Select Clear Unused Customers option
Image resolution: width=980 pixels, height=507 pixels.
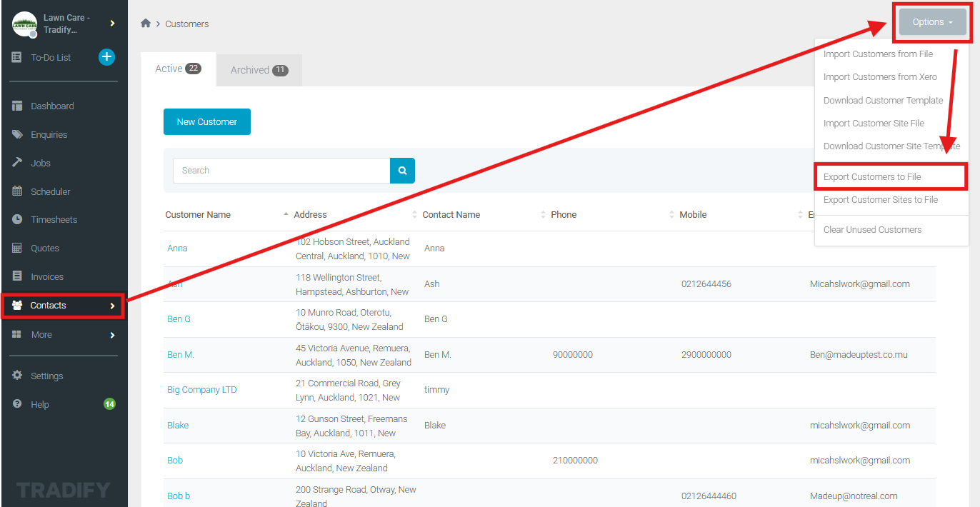(872, 230)
